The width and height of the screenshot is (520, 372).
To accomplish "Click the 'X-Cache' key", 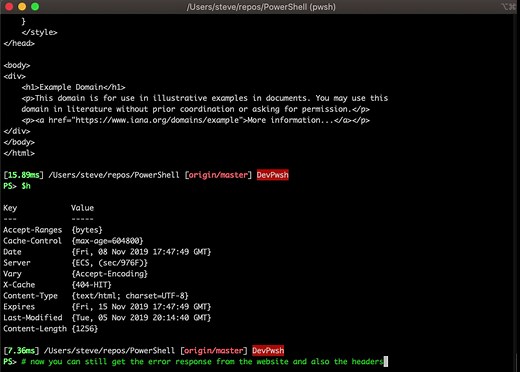I will pos(19,285).
